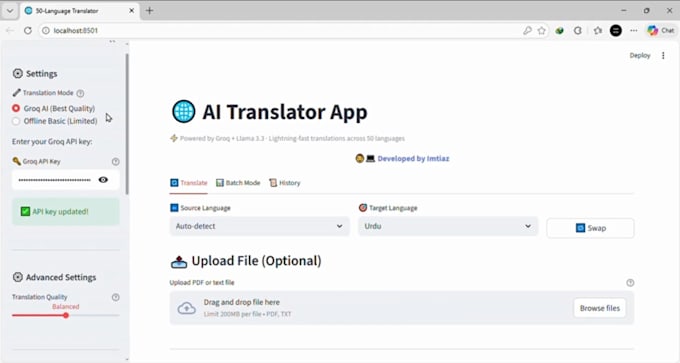The height and width of the screenshot is (363, 680).
Task: Open the Streamlit three-dot app menu
Action: coord(663,56)
